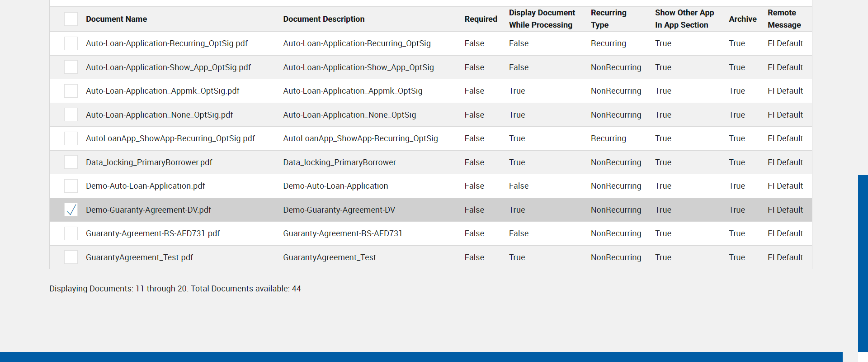Check the select-all checkbox in the table header
Image resolution: width=868 pixels, height=362 pixels.
pyautogui.click(x=71, y=19)
